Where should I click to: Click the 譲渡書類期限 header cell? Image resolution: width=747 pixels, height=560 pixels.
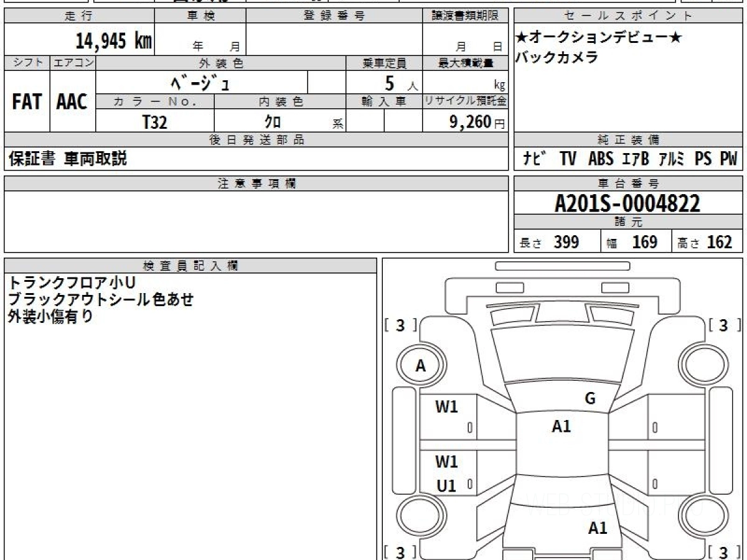click(465, 16)
